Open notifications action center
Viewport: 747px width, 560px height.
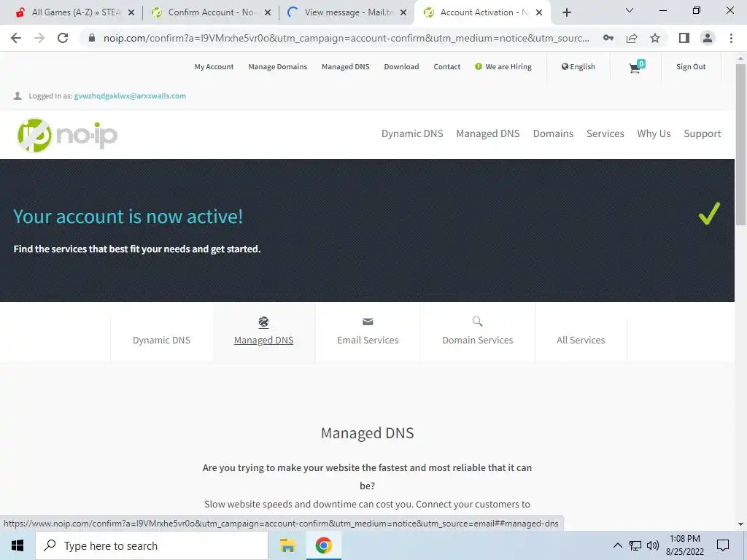[x=723, y=545]
